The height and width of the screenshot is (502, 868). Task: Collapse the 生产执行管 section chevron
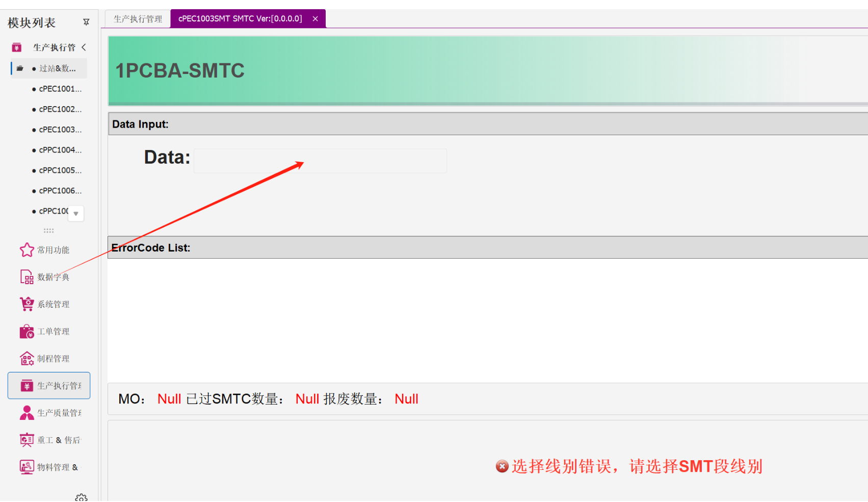click(x=84, y=47)
